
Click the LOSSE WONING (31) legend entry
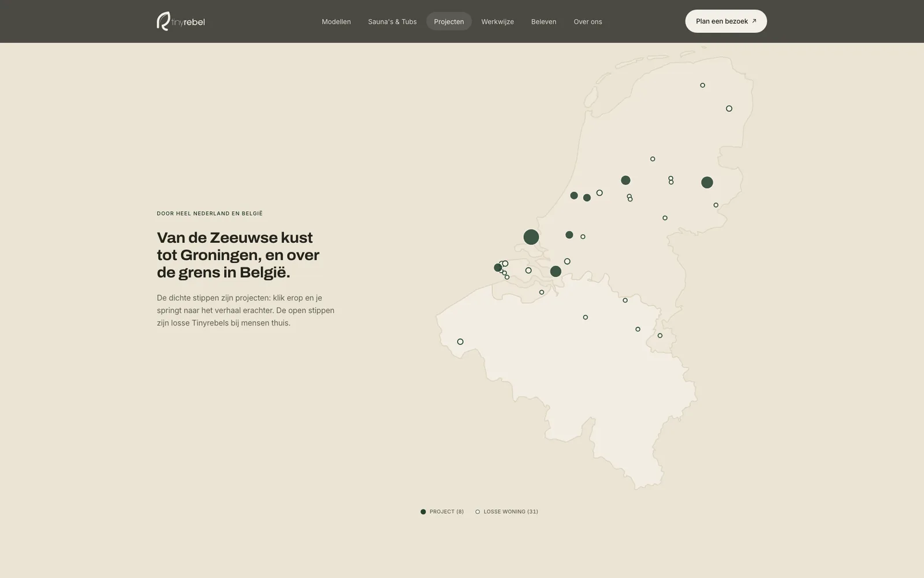tap(506, 512)
